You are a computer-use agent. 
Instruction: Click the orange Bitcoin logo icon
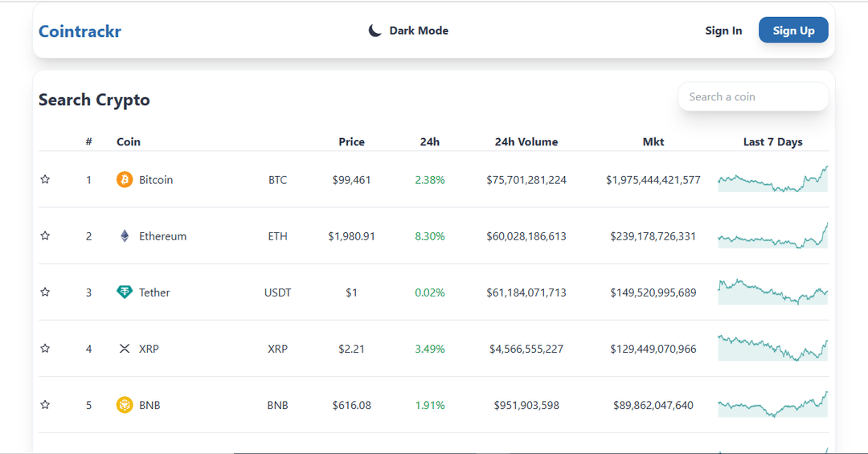125,179
